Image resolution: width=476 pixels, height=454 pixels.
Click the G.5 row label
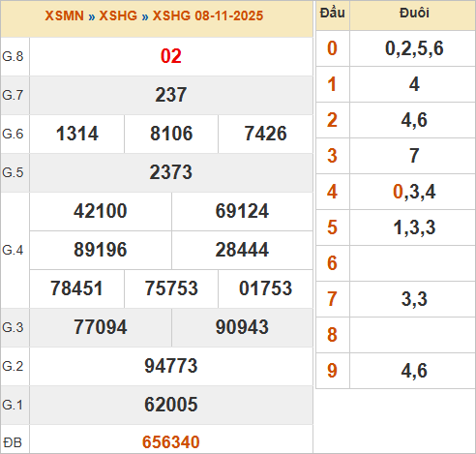(x=13, y=172)
